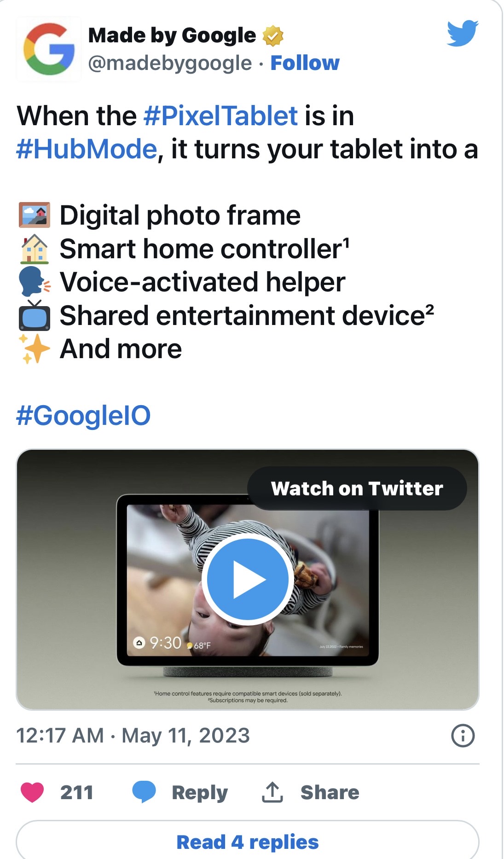Screen dimensions: 504x859
Task: Click the Reply text label
Action: click(x=200, y=792)
